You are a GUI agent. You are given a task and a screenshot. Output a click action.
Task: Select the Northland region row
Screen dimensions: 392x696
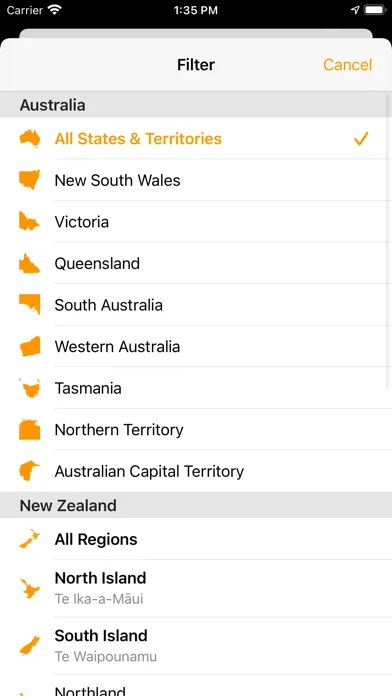coord(196,686)
